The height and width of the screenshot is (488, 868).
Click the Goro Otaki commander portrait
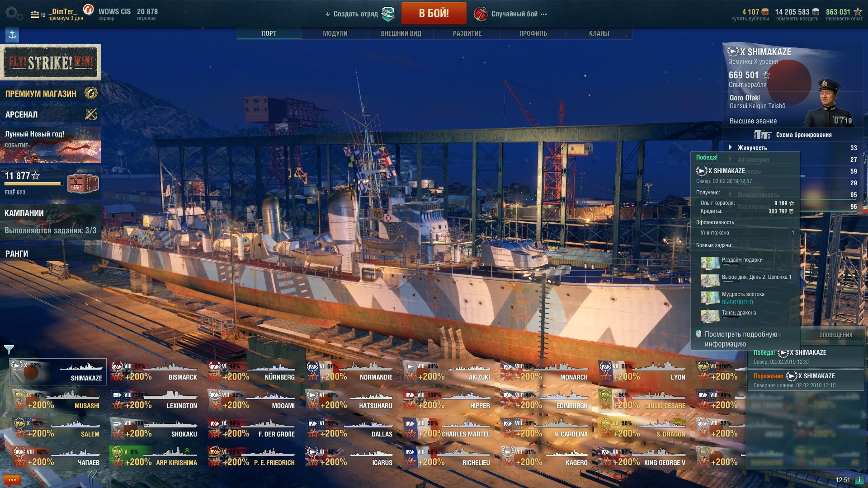click(x=830, y=103)
